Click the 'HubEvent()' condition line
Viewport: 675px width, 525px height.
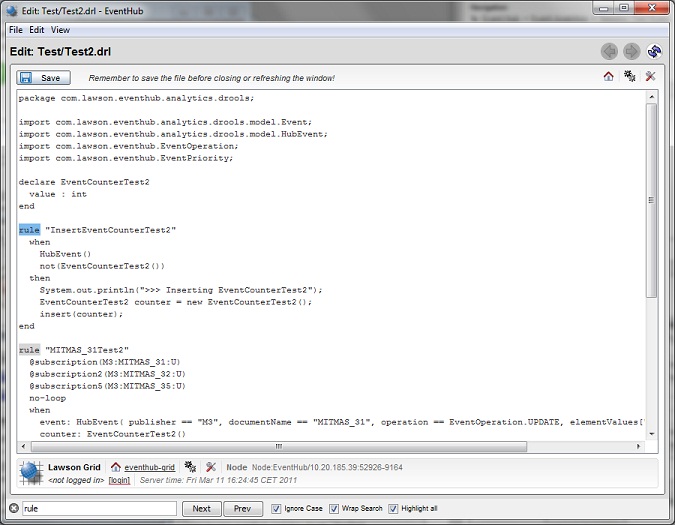[65, 254]
